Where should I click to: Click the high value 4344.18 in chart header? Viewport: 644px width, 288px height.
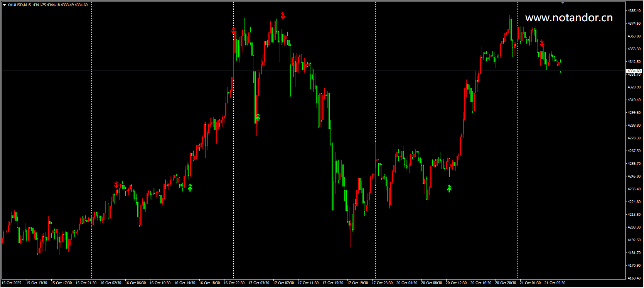tap(53, 5)
